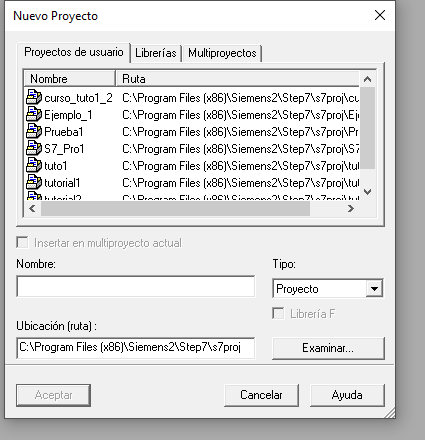Viewport: 425px width, 440px height.
Task: Click the list scroll-down arrow
Action: pos(367,192)
